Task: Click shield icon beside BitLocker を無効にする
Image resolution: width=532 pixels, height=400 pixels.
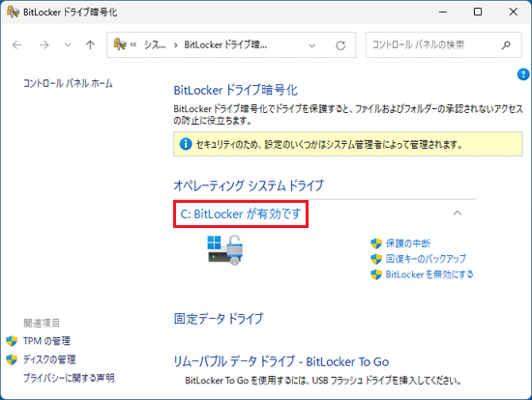Action: pyautogui.click(x=376, y=274)
